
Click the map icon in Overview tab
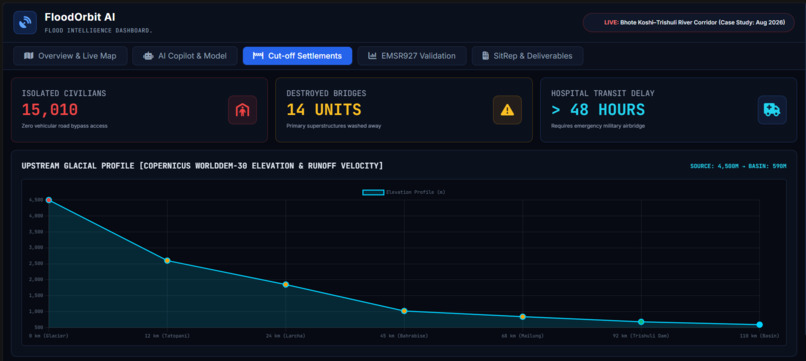29,56
